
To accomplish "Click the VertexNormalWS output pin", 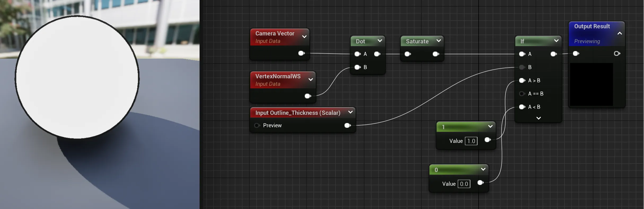I will click(x=308, y=96).
